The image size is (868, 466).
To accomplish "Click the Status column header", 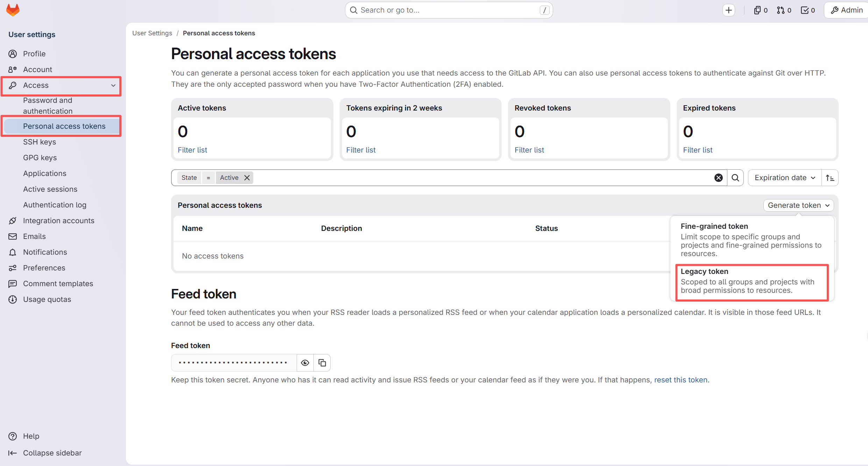I will coord(546,228).
